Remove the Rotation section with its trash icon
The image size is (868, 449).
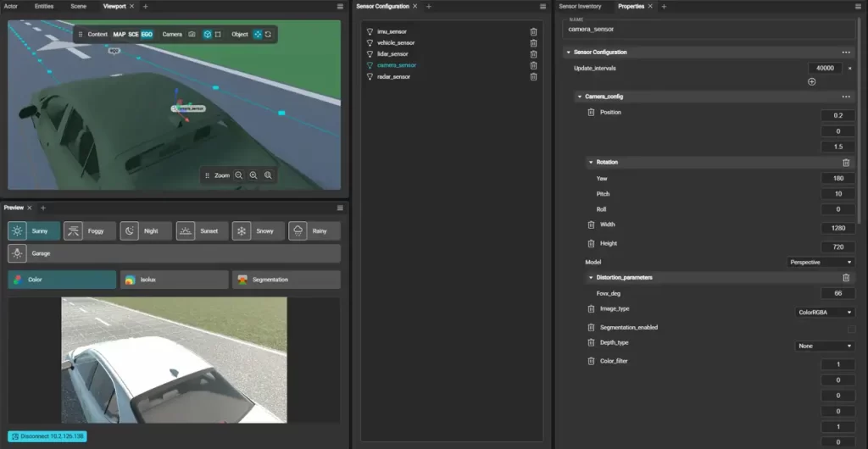pyautogui.click(x=846, y=163)
